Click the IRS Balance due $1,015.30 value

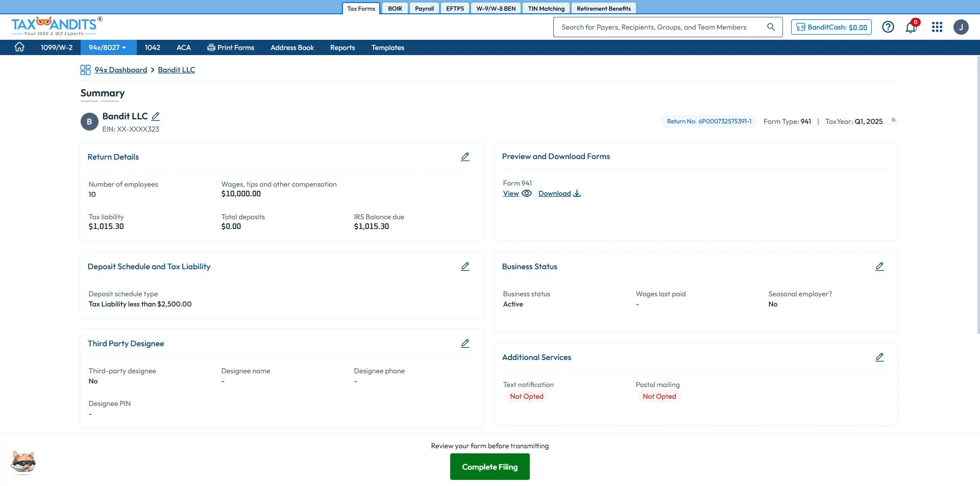[x=372, y=226]
